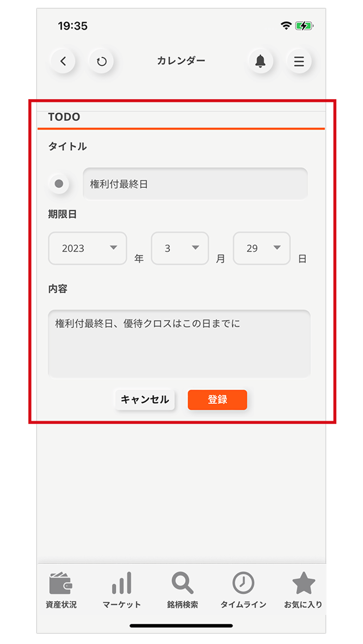Screen dimensions: 363x644
Task: Tap the wallet icon for 資産状況
Action: pyautogui.click(x=61, y=583)
